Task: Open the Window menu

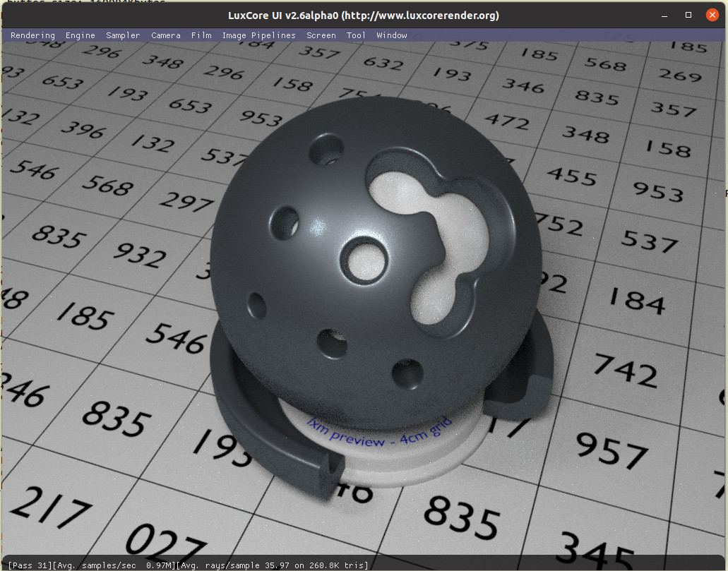Action: click(x=391, y=35)
